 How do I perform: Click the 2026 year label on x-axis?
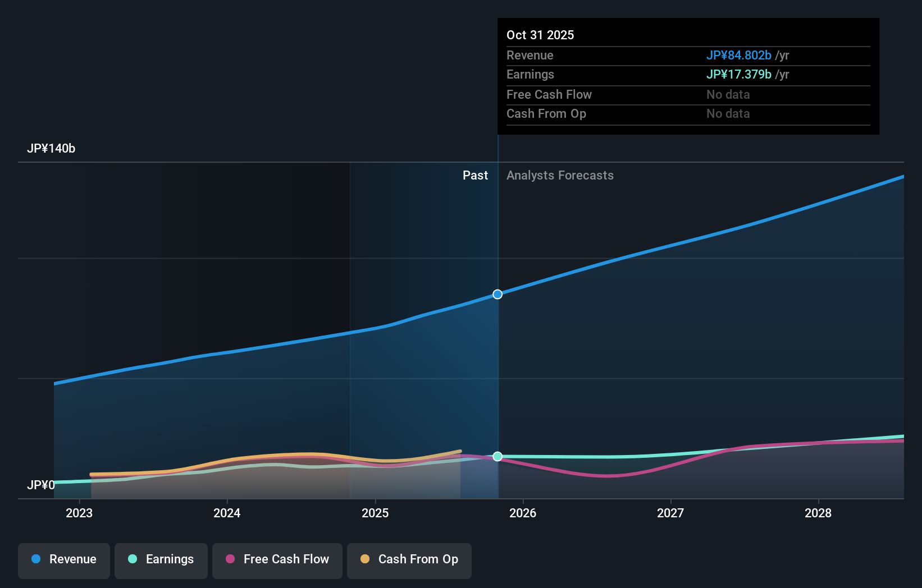click(x=523, y=513)
